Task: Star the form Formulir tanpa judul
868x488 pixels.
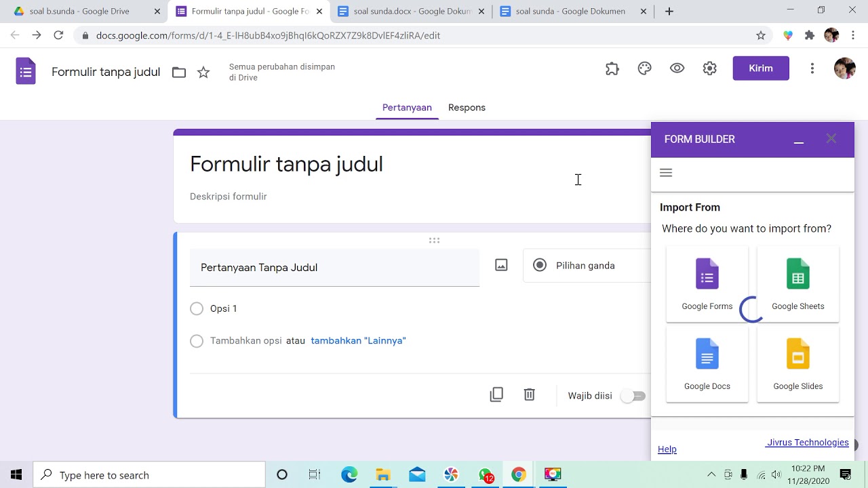Action: click(x=203, y=73)
